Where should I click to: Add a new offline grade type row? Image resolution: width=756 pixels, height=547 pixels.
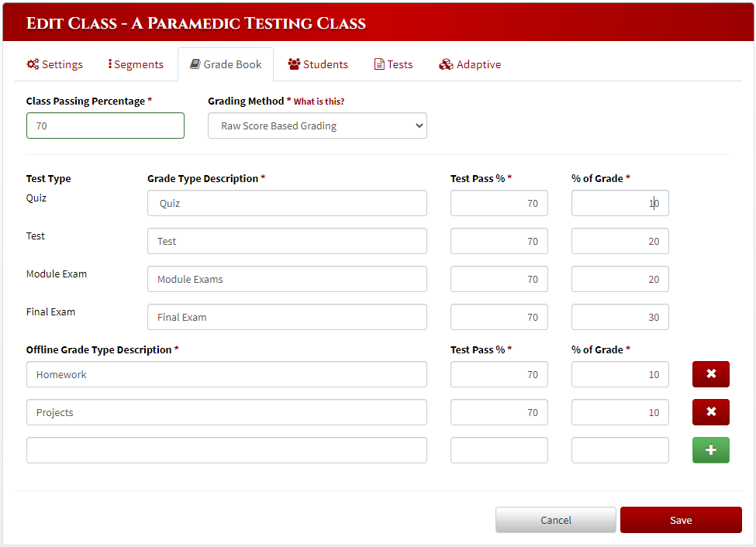point(710,449)
